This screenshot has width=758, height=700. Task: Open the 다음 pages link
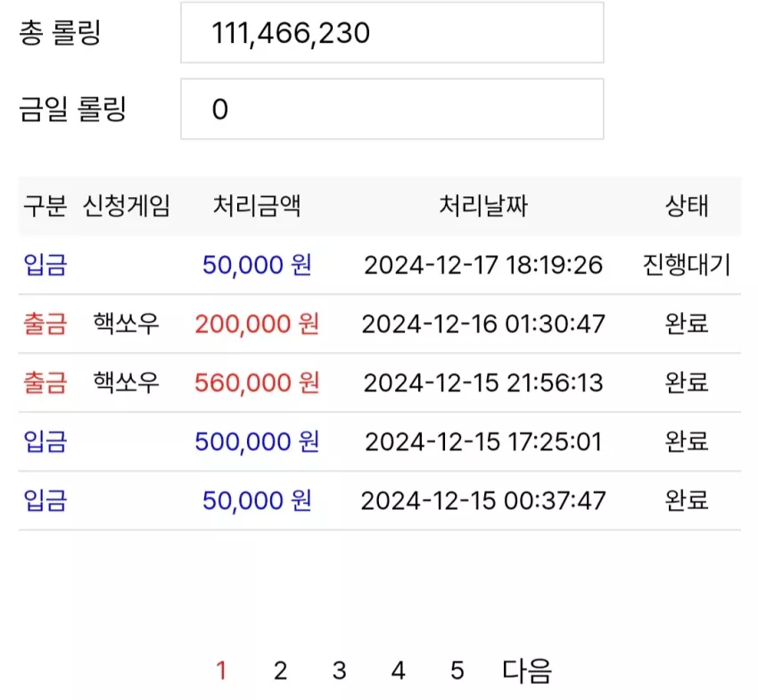pyautogui.click(x=527, y=671)
